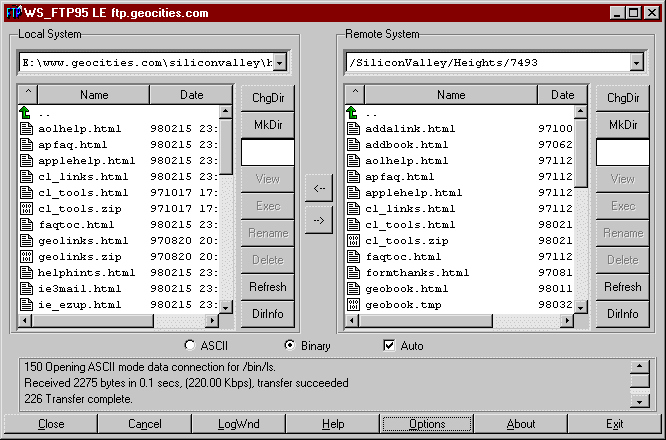Select remote addalink.html file icon

[353, 128]
